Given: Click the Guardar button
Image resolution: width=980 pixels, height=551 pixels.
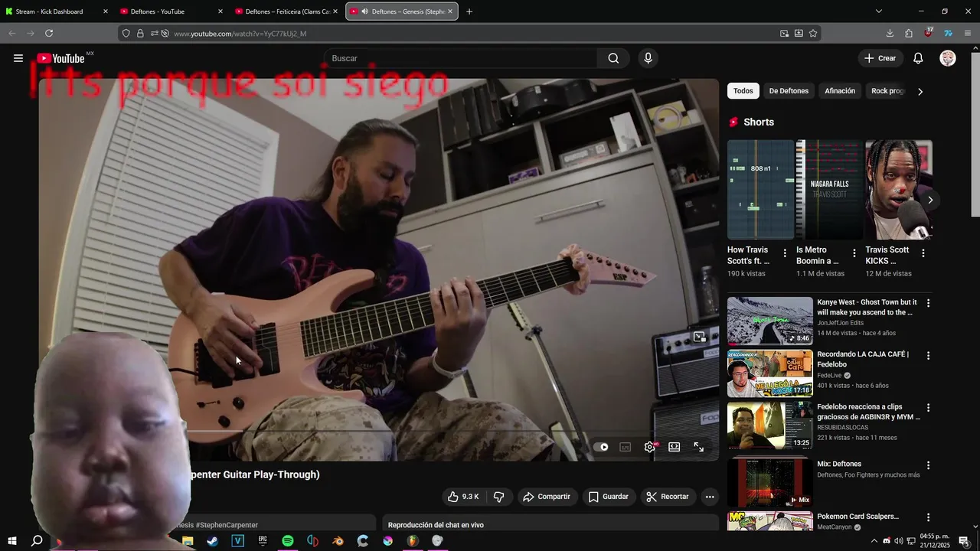Looking at the screenshot, I should tap(609, 497).
